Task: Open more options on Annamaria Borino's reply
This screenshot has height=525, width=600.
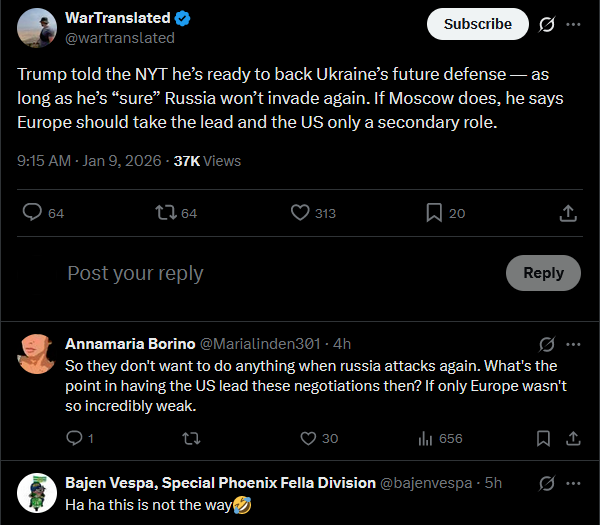Action: pyautogui.click(x=574, y=344)
